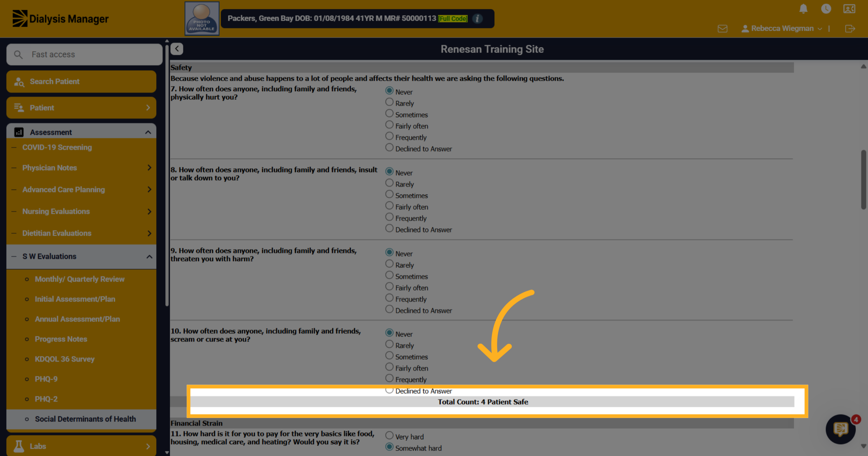Select Rarely for question 7
Image resolution: width=868 pixels, height=456 pixels.
click(389, 102)
